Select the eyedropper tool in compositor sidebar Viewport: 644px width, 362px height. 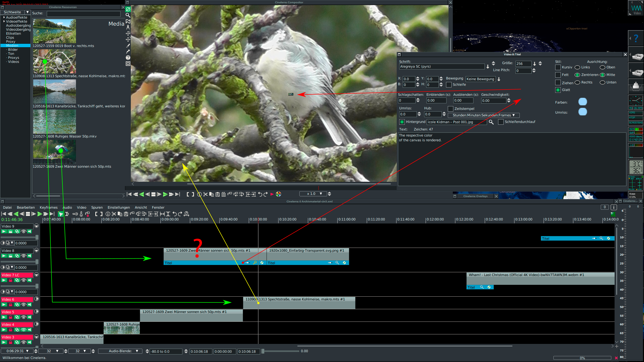(x=128, y=52)
